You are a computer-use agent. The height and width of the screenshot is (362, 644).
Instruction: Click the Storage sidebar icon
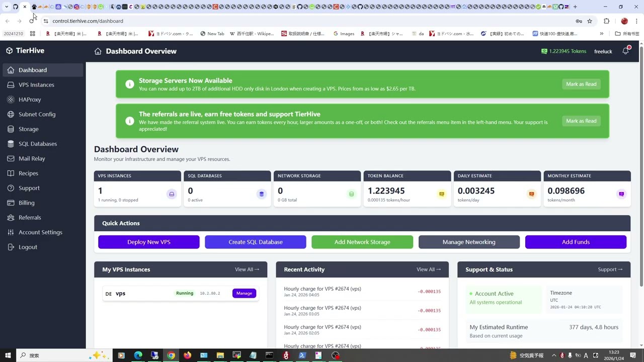[11, 129]
